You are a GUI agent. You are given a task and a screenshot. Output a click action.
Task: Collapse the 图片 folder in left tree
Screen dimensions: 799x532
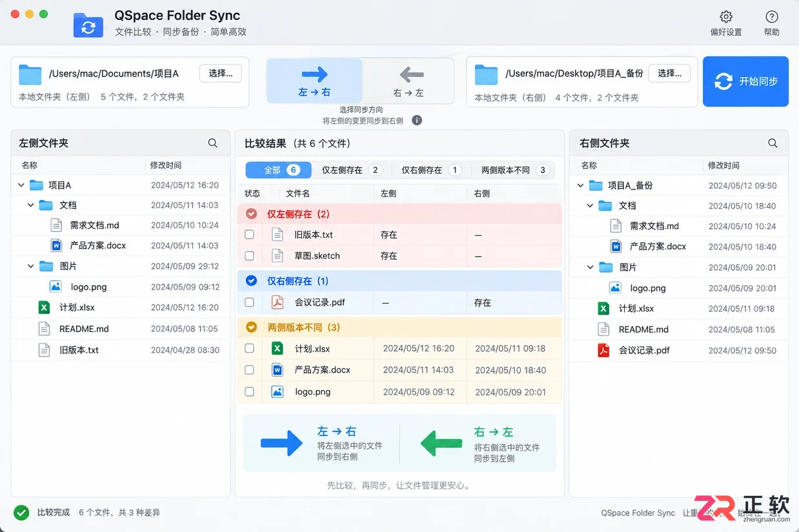click(x=31, y=266)
